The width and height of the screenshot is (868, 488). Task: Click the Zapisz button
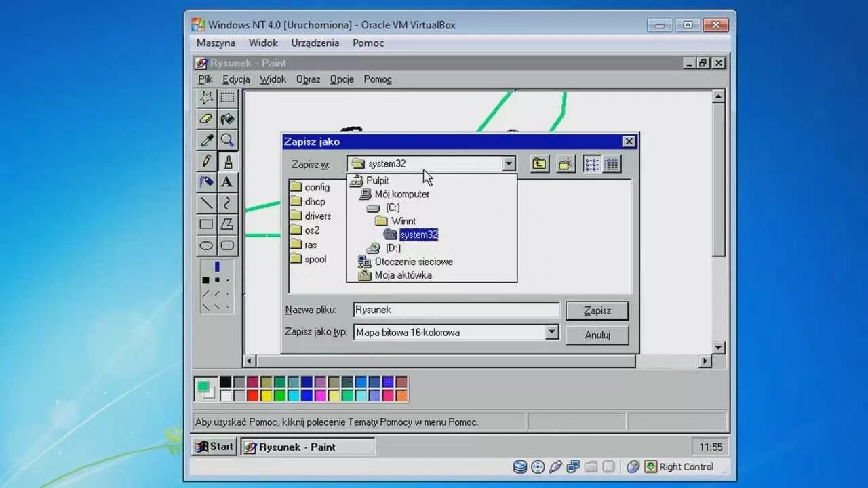point(597,310)
